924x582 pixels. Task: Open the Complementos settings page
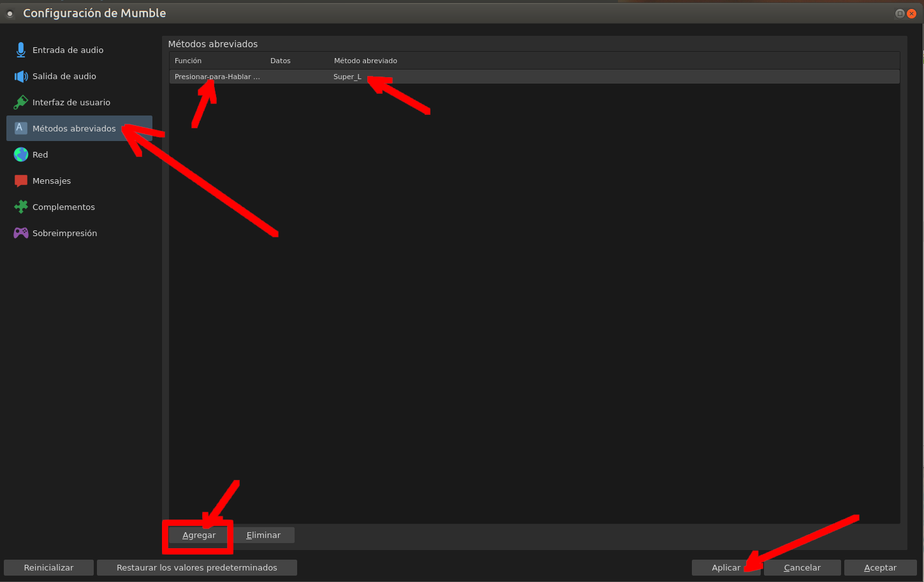click(x=64, y=207)
